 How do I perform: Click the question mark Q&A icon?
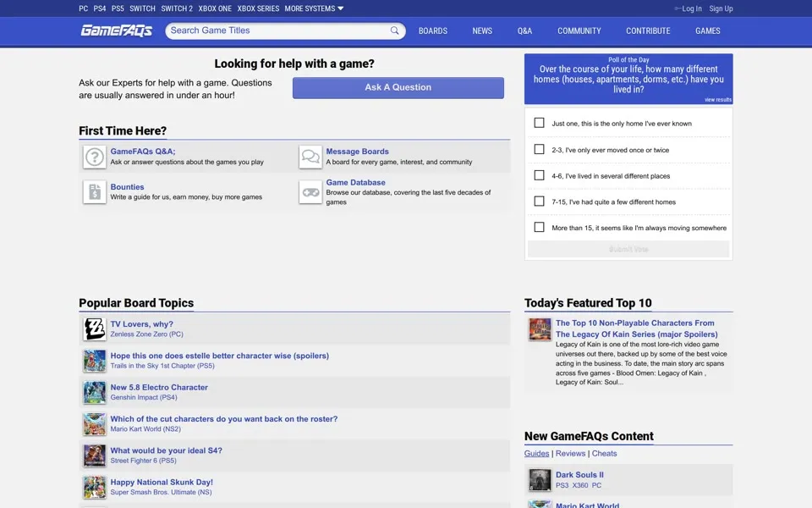pos(94,157)
